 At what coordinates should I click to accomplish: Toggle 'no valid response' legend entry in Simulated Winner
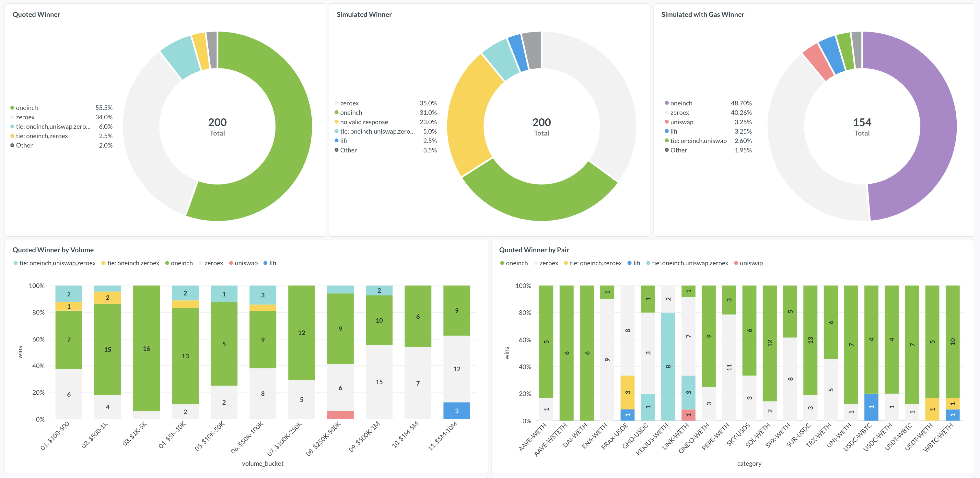(364, 122)
